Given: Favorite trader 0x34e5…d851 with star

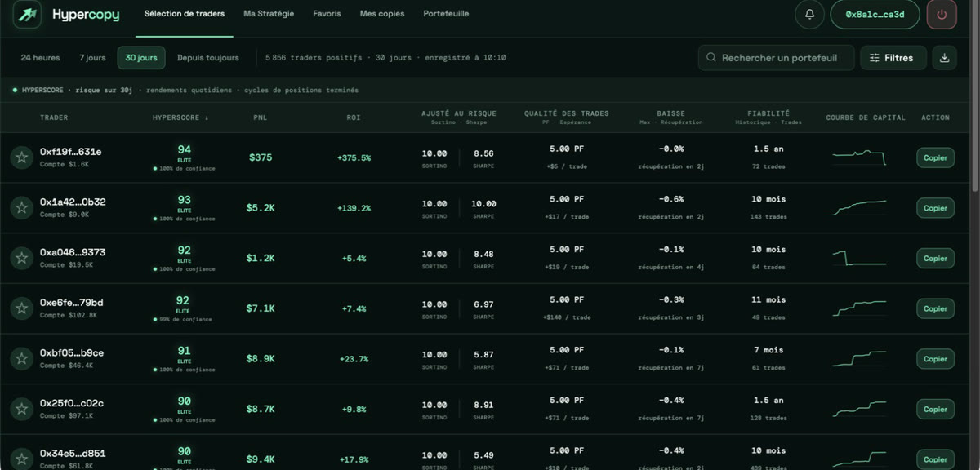Looking at the screenshot, I should [22, 459].
